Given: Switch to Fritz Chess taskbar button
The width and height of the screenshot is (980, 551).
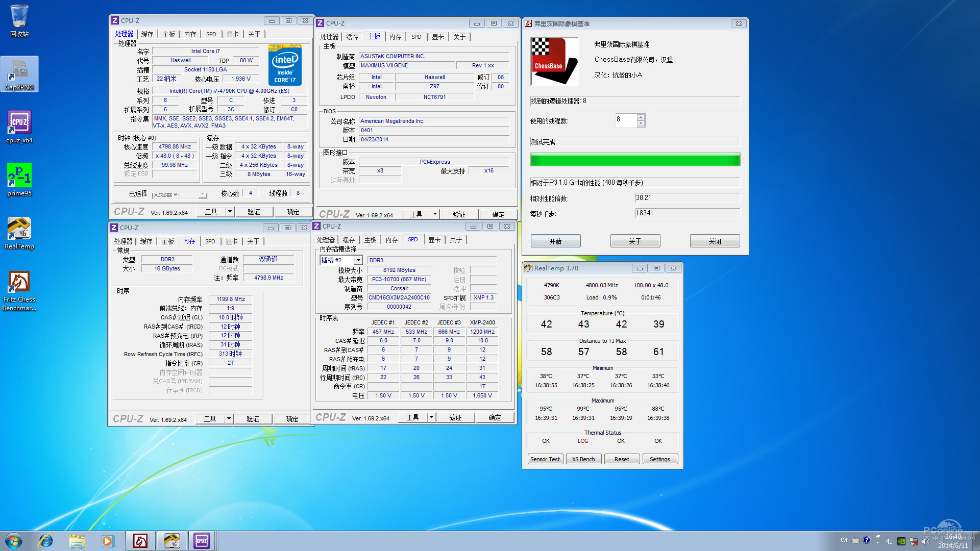Looking at the screenshot, I should [140, 541].
